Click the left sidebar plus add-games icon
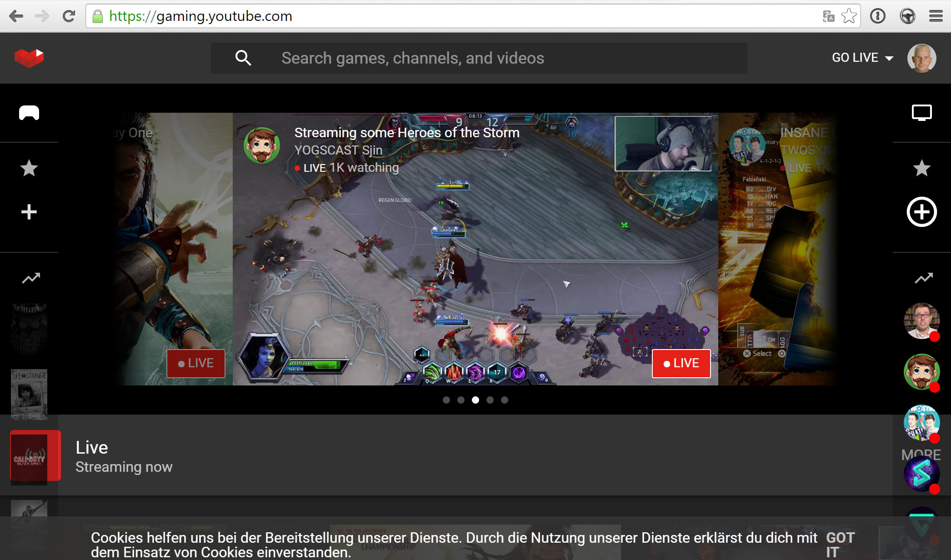Screen dimensions: 951x560 29,212
